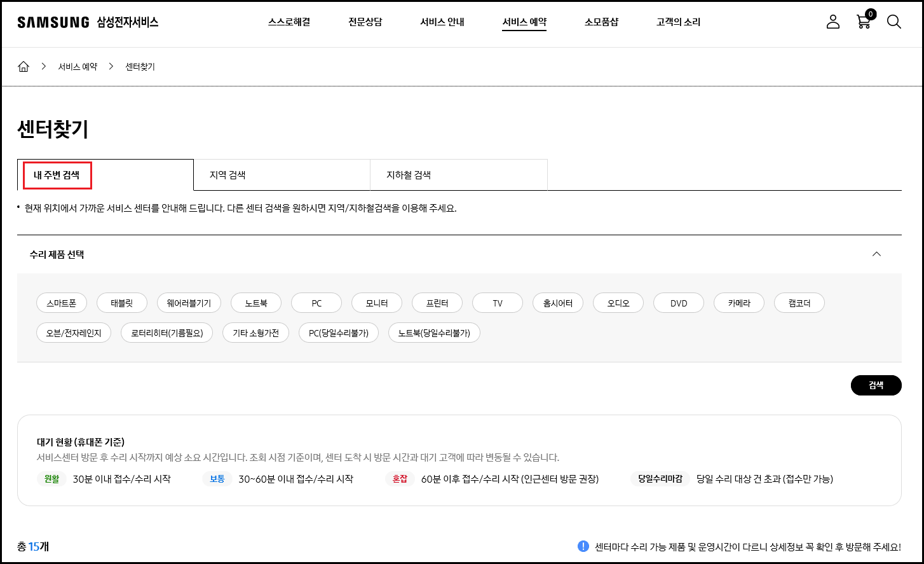Select the 홈시어터 product chip
Image resolution: width=924 pixels, height=564 pixels.
(558, 303)
